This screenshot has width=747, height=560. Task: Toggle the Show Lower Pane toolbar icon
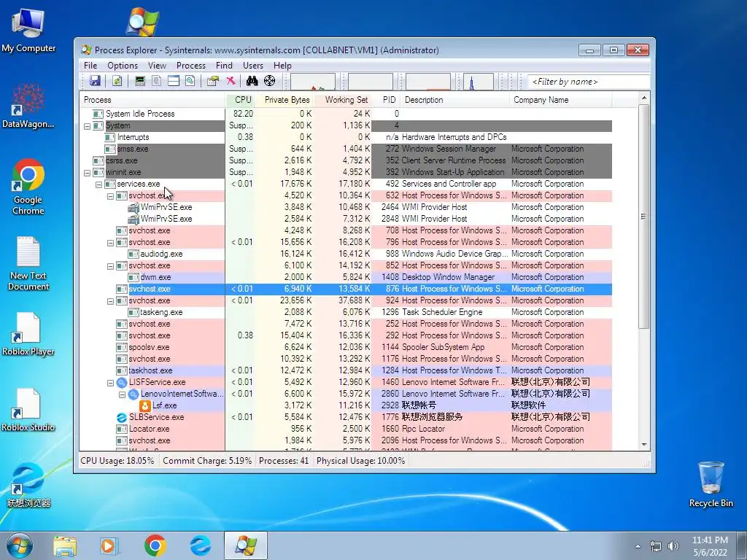(174, 81)
